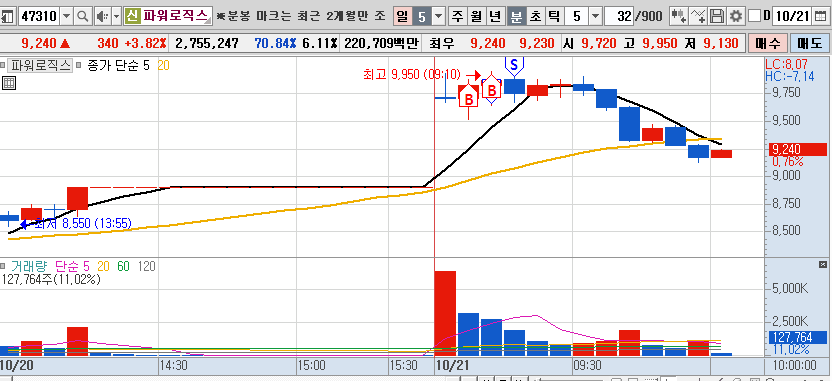
Task: Click the 2,755,247 volume value
Action: pos(206,44)
